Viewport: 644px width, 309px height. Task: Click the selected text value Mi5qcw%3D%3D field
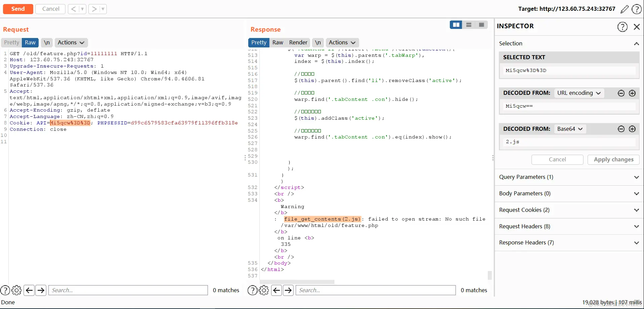(569, 71)
